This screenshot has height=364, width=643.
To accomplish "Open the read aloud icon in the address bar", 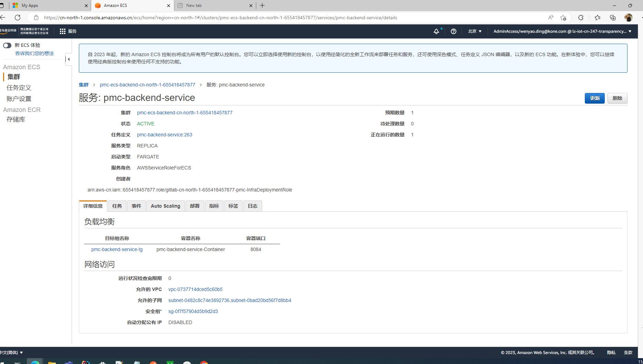I will tap(551, 18).
